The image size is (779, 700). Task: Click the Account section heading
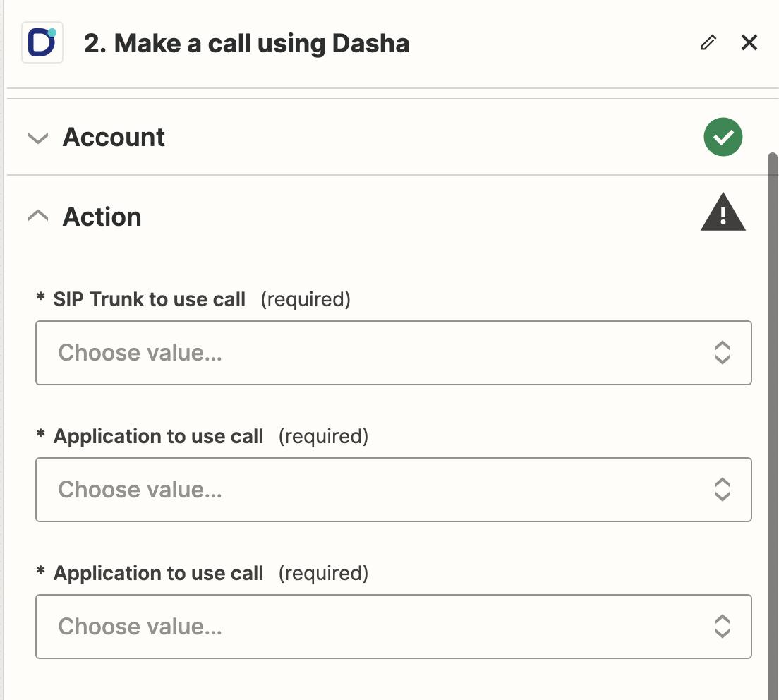[x=114, y=137]
